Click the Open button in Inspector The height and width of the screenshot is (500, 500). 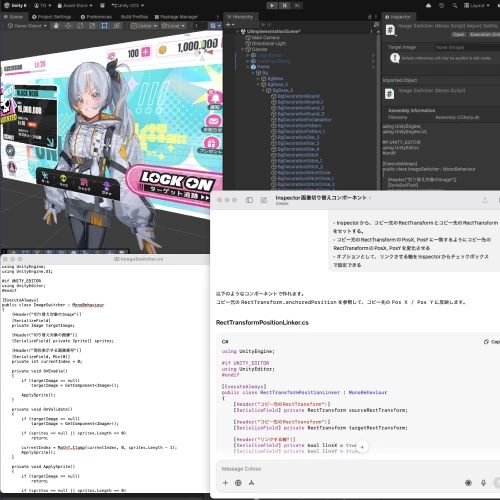click(x=459, y=34)
